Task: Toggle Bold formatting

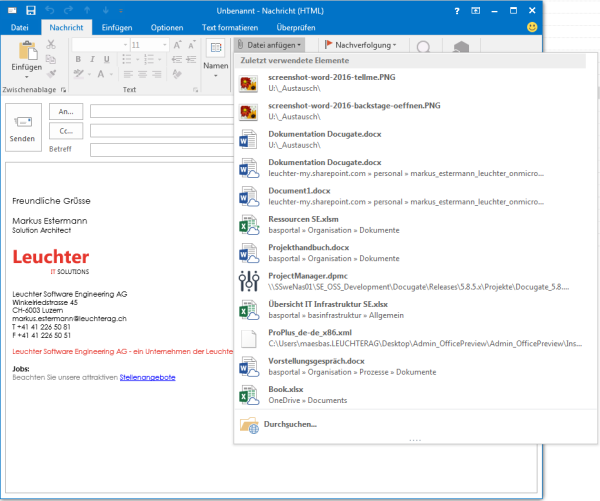Action: pyautogui.click(x=78, y=59)
